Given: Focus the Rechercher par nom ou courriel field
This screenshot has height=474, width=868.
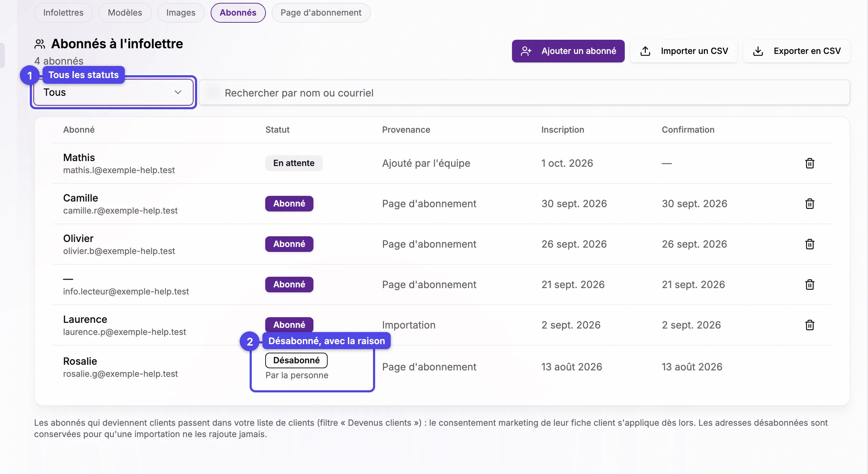Looking at the screenshot, I should click(x=524, y=93).
